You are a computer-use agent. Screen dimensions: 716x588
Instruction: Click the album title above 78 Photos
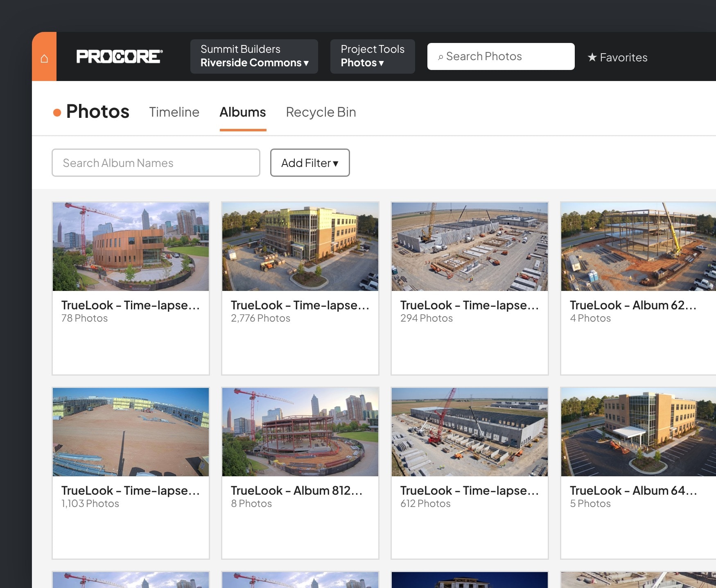click(x=131, y=305)
